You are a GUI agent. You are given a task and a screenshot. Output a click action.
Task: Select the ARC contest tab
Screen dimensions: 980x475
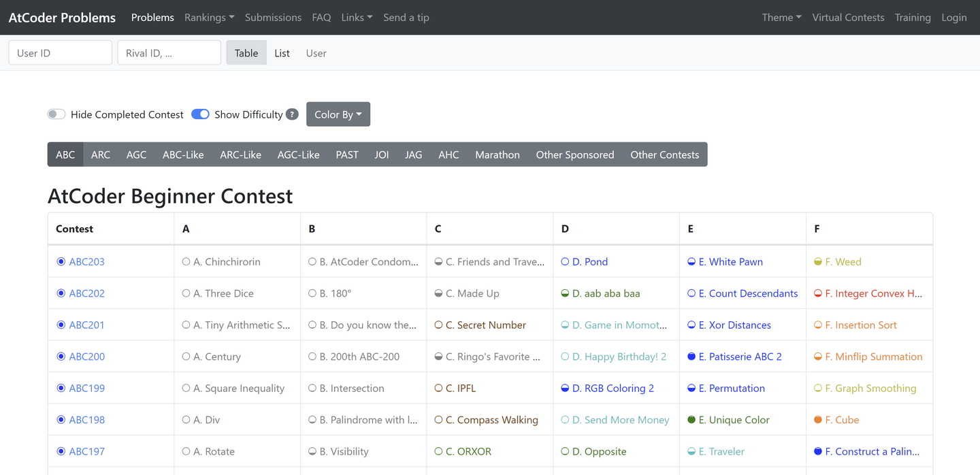pyautogui.click(x=101, y=154)
